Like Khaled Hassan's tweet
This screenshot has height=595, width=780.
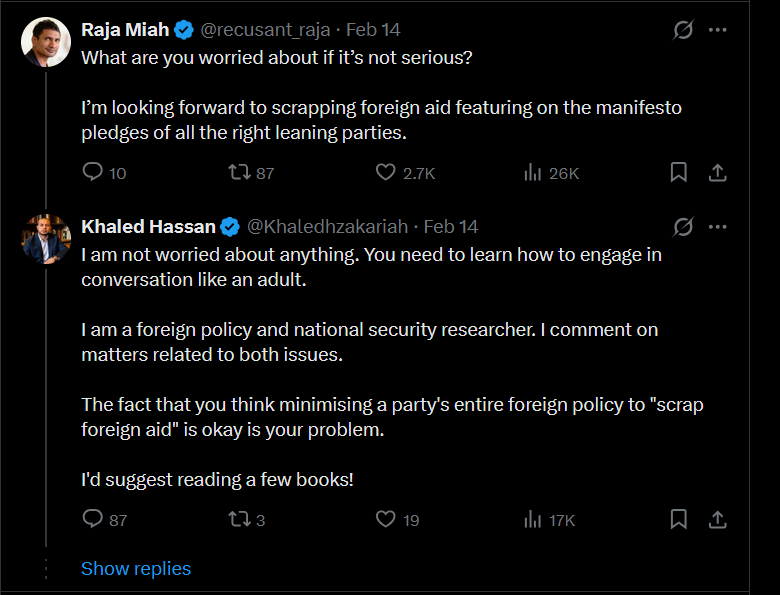pos(386,519)
